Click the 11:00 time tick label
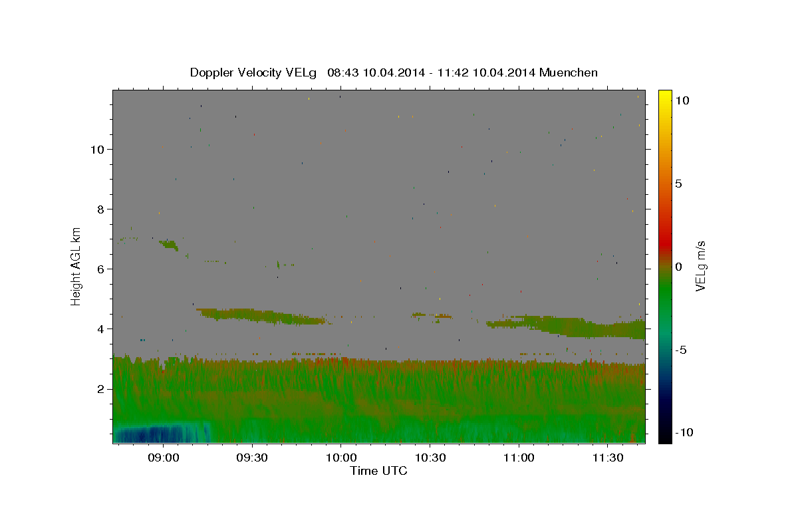798x532 pixels. pos(518,458)
